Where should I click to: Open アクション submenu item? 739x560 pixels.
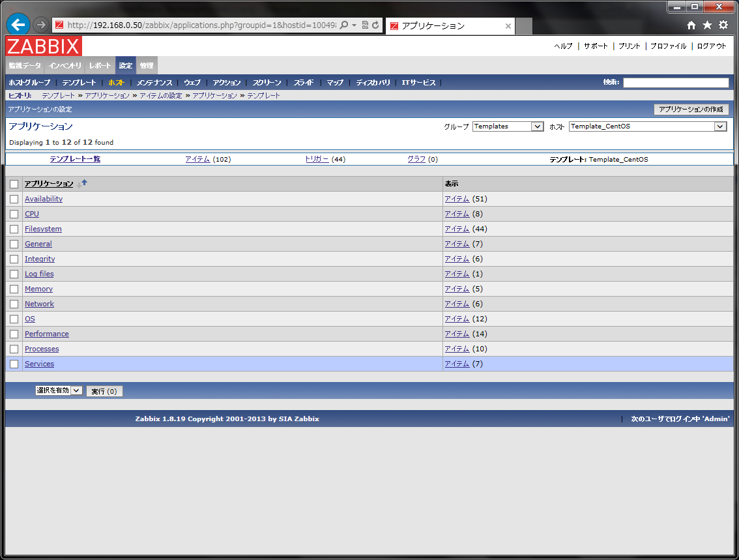coord(227,83)
